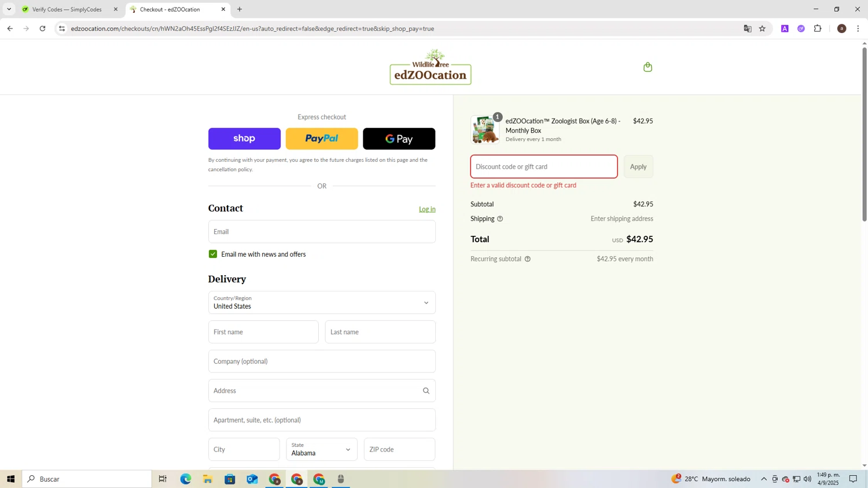Click the 'Enter shipping address' text
868x488 pixels.
coord(622,219)
